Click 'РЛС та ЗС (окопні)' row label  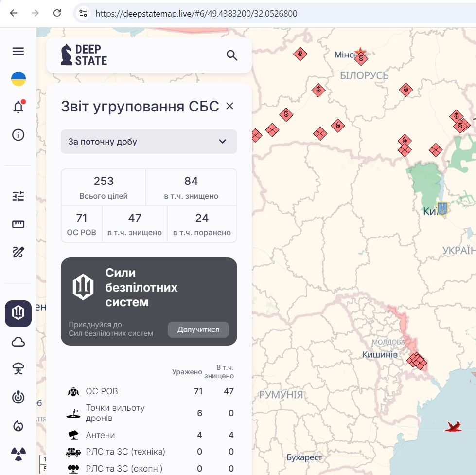click(x=124, y=469)
